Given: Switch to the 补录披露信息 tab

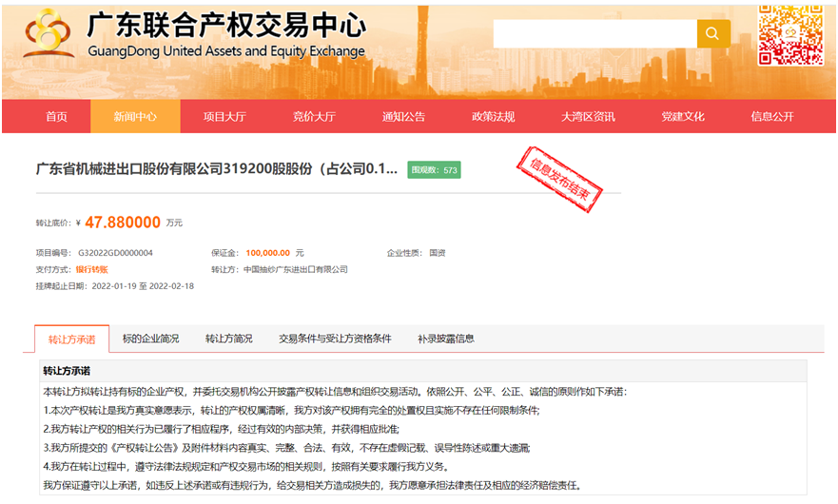Looking at the screenshot, I should pos(446,339).
